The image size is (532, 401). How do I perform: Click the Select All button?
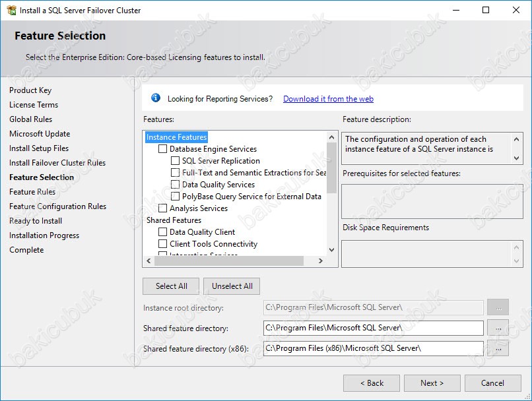click(x=171, y=286)
